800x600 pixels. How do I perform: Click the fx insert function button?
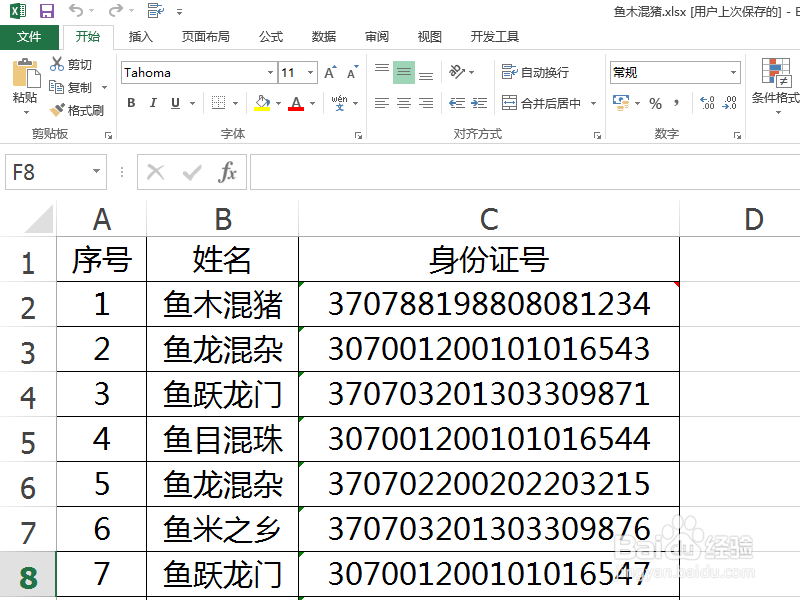pos(228,172)
